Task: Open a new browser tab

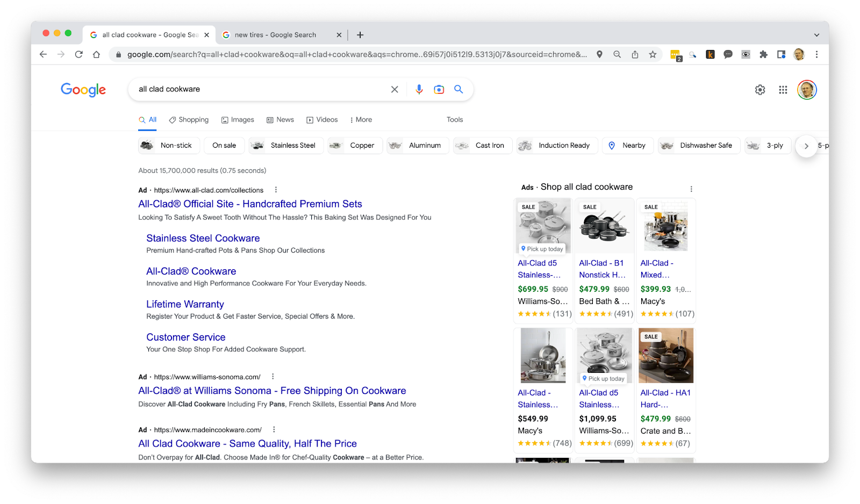Action: pyautogui.click(x=360, y=35)
